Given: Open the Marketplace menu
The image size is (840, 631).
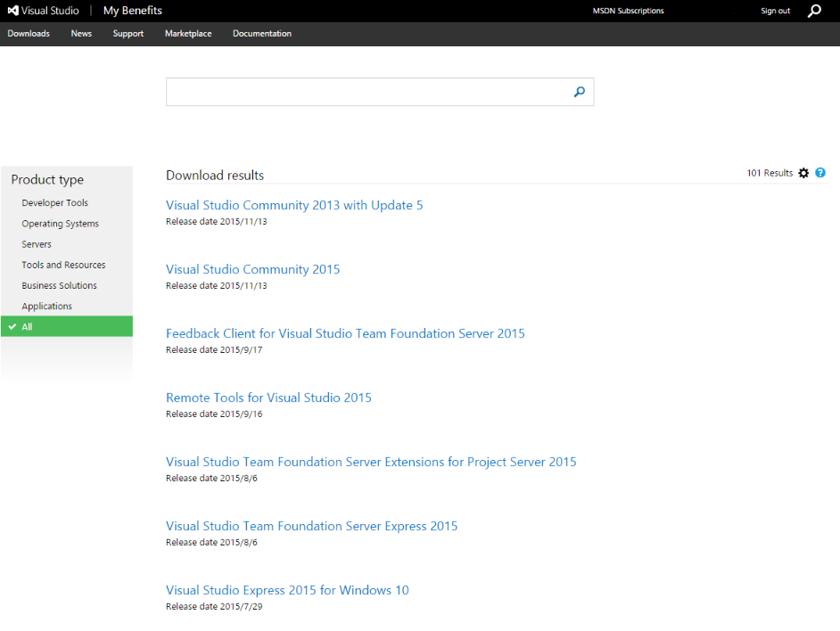Looking at the screenshot, I should [x=188, y=34].
